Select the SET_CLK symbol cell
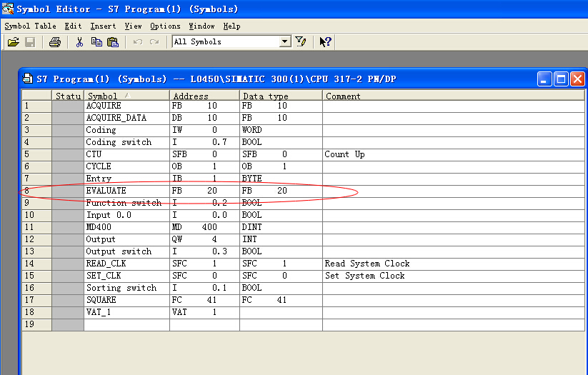Image resolution: width=588 pixels, height=375 pixels. [x=126, y=276]
